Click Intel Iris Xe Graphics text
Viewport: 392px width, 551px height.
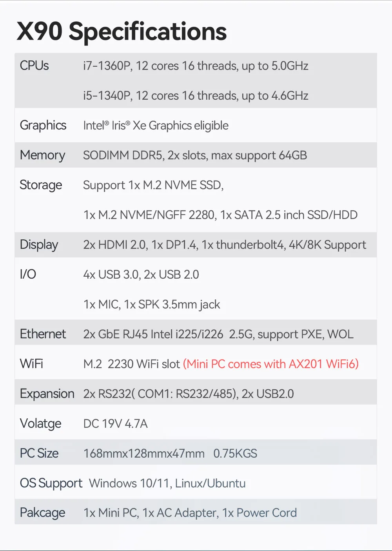pyautogui.click(x=156, y=126)
